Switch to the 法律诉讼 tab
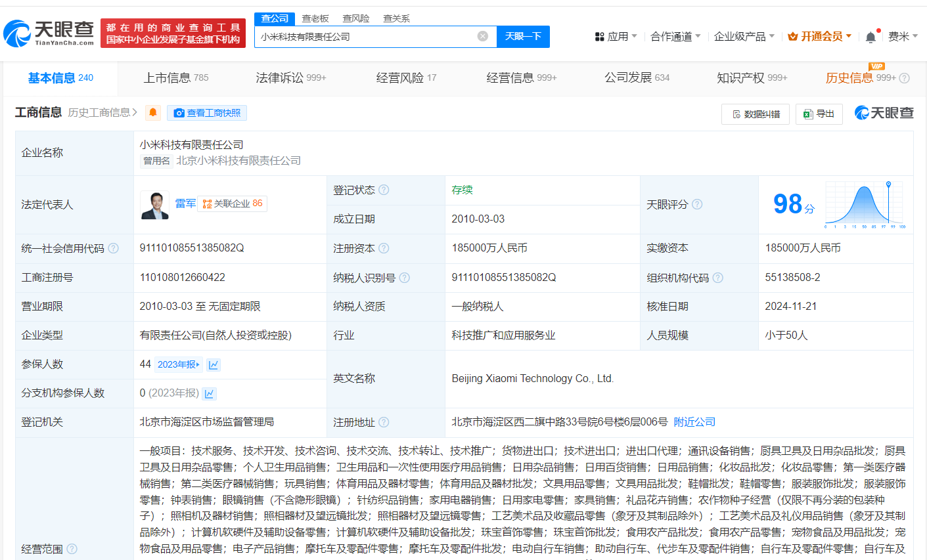This screenshot has height=560, width=927. tap(290, 78)
